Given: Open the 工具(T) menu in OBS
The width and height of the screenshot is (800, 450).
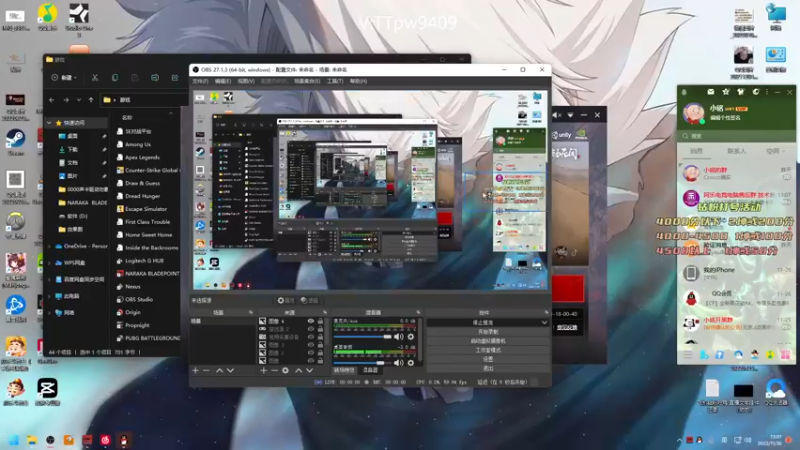Looking at the screenshot, I should [335, 81].
